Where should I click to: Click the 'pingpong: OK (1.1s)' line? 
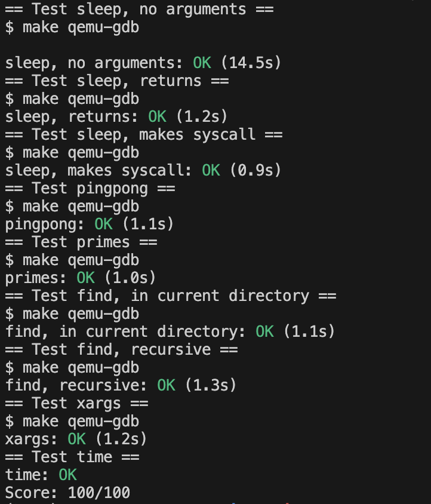90,224
